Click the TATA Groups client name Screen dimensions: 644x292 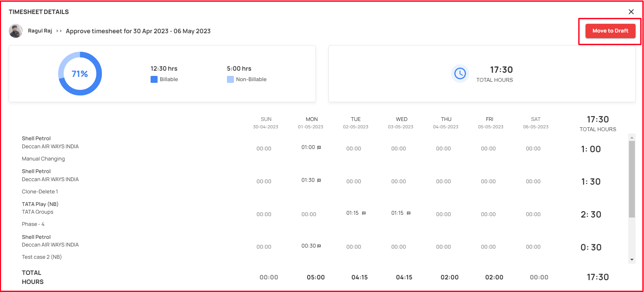point(37,212)
